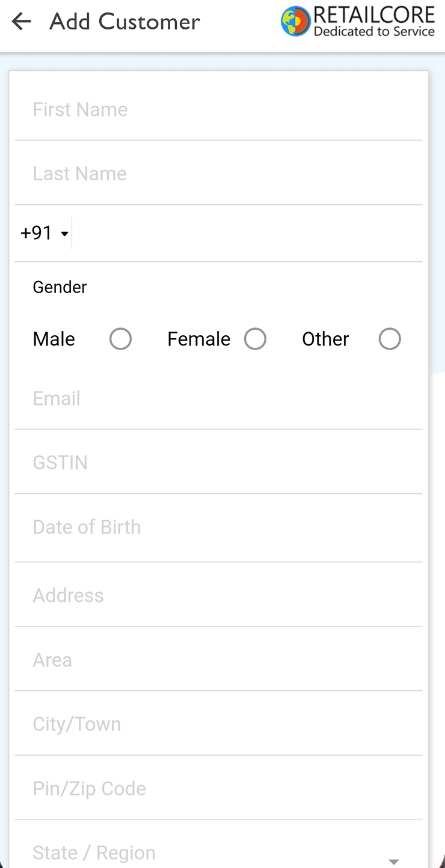The height and width of the screenshot is (868, 445).
Task: Select the Female radio button
Action: point(255,339)
